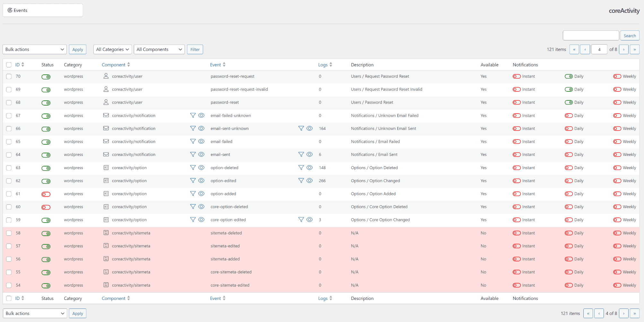Click the Filter button
Image resolution: width=644 pixels, height=322 pixels.
(195, 49)
